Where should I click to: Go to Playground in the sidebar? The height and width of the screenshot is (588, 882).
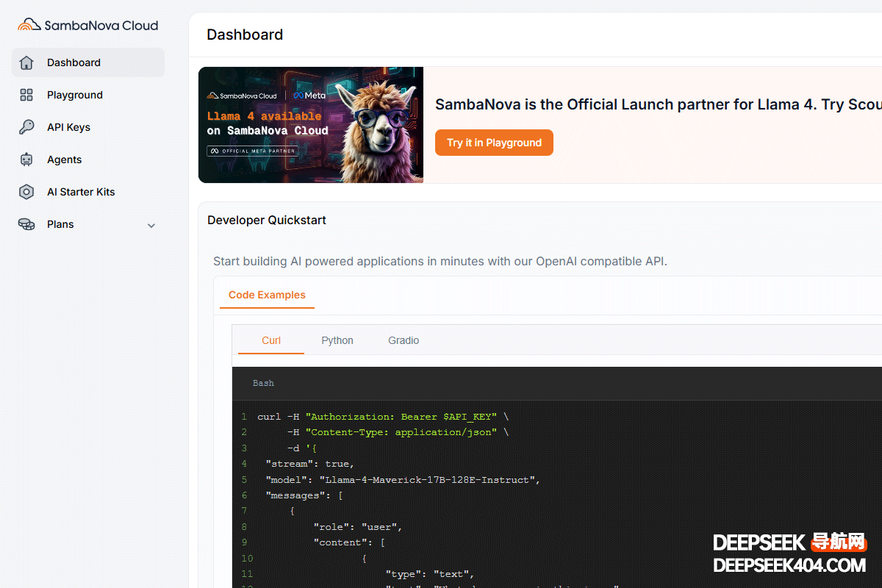88,95
